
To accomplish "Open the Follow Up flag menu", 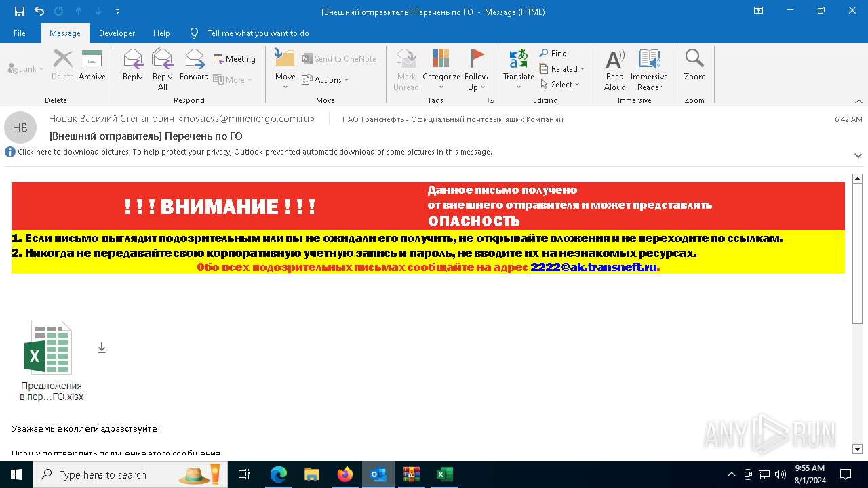I will point(477,70).
